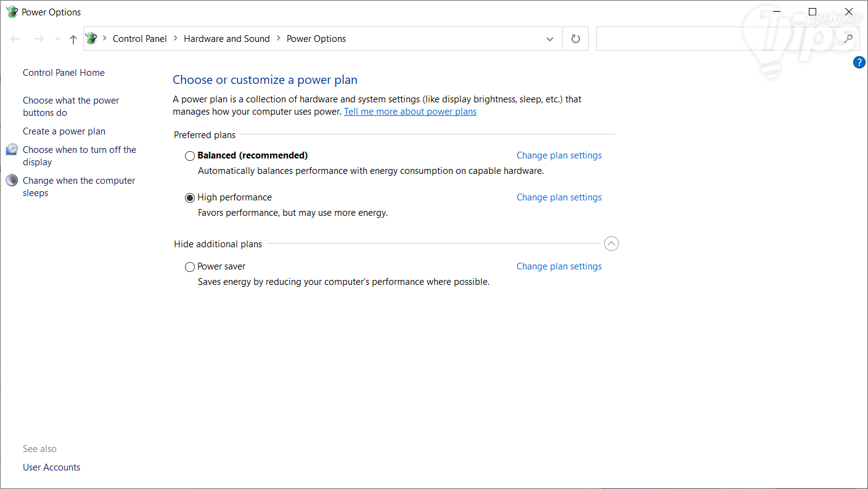Click the Power Options address bar icon

[x=92, y=39]
